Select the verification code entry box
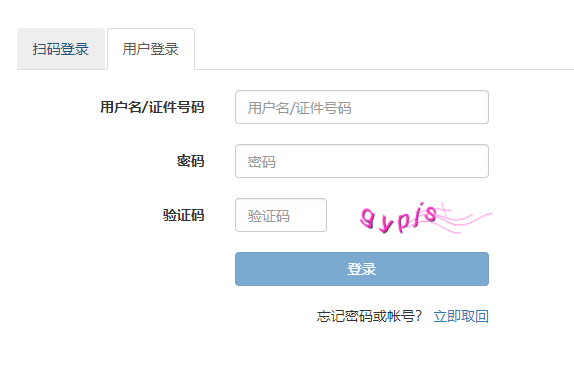The width and height of the screenshot is (574, 377). coord(281,215)
